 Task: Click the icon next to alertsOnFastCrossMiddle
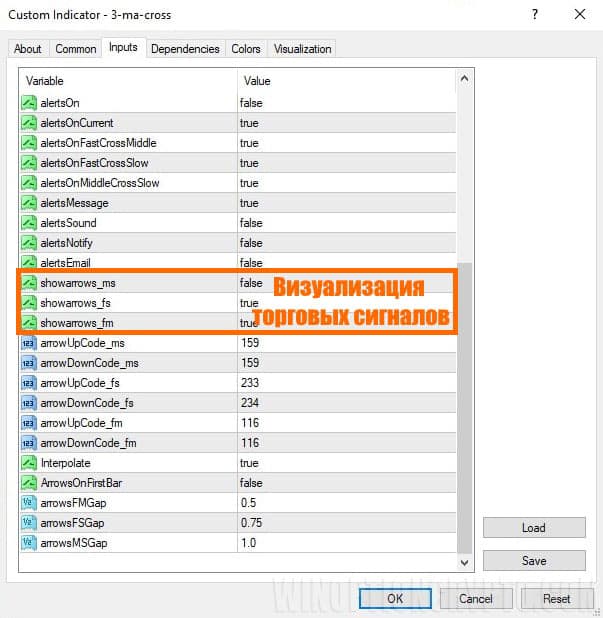click(x=28, y=143)
